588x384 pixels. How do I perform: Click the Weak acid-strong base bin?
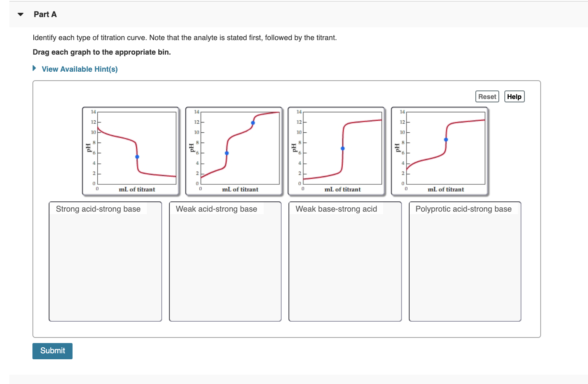point(225,261)
